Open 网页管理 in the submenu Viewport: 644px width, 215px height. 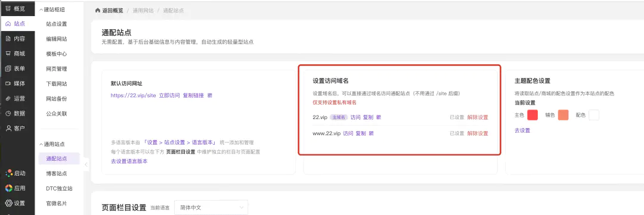(57, 69)
